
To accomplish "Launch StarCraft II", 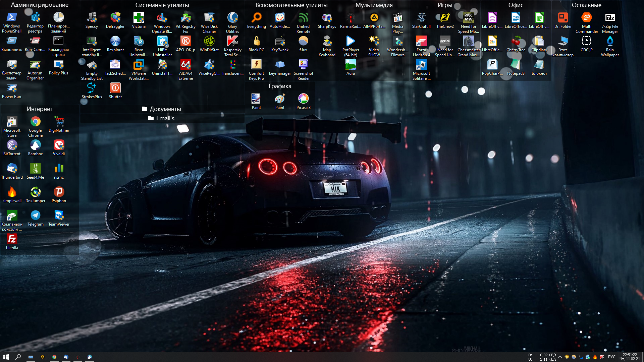I will tap(421, 20).
